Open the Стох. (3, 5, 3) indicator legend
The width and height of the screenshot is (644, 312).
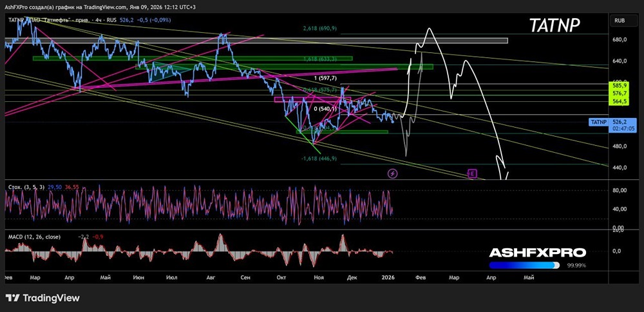pos(26,187)
